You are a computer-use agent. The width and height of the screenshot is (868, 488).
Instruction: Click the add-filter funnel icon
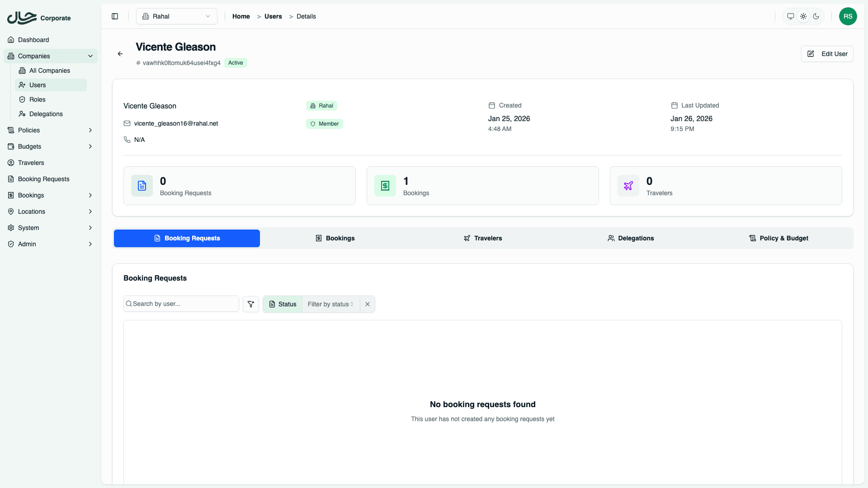pyautogui.click(x=251, y=304)
